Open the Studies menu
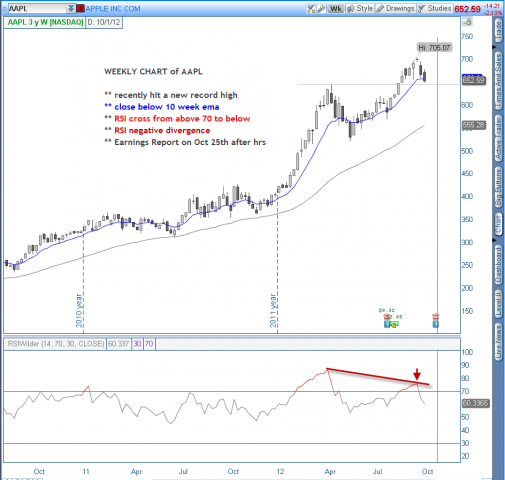The height and width of the screenshot is (480, 505). 434,9
